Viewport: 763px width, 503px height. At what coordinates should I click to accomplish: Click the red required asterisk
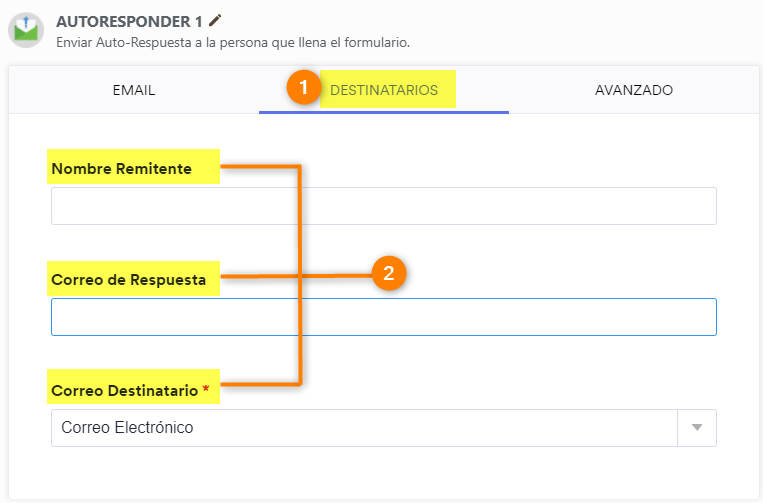coord(206,389)
